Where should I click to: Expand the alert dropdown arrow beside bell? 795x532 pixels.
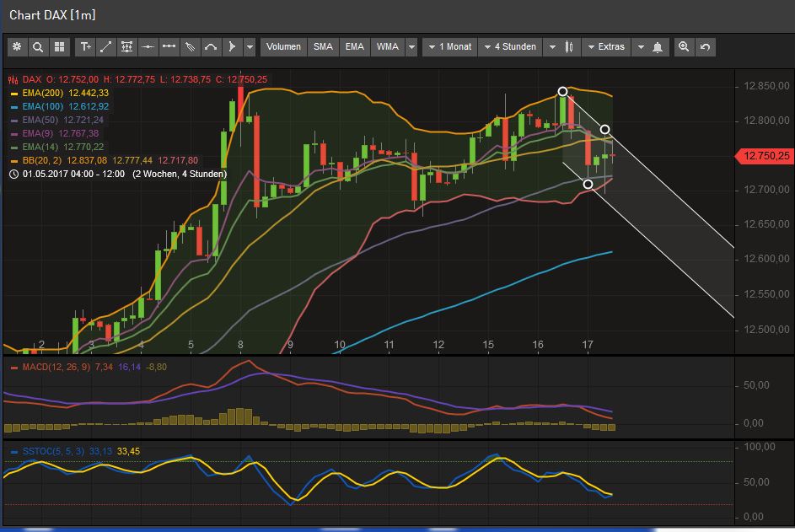click(x=641, y=46)
